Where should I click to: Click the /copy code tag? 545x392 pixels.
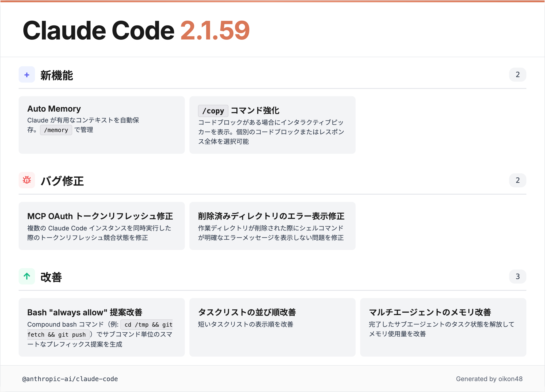tap(213, 111)
